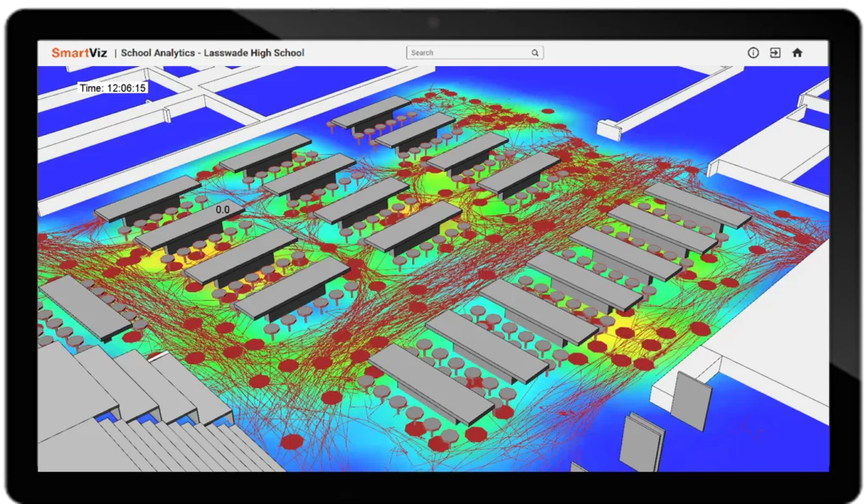The width and height of the screenshot is (868, 504).
Task: Click the 0.0 value label
Action: tap(223, 209)
